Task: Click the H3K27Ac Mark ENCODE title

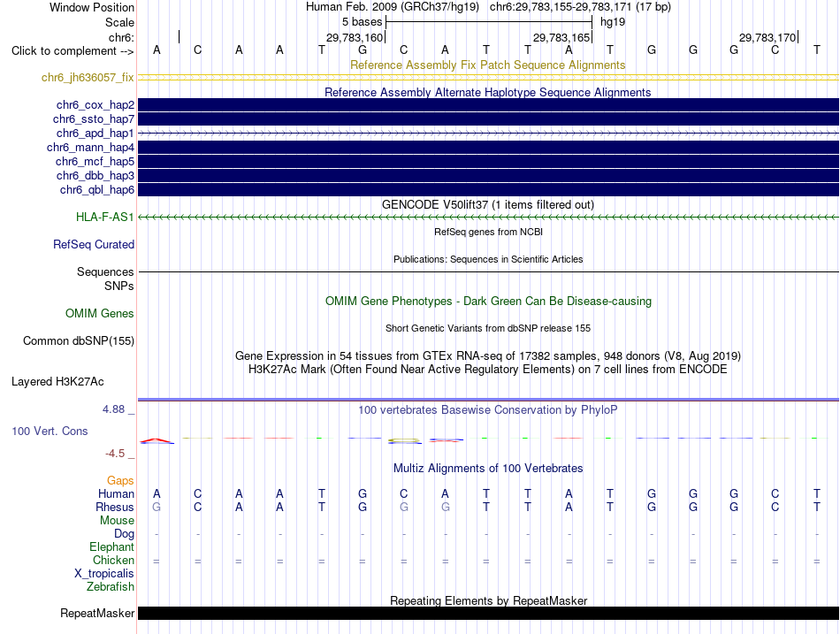Action: (488, 370)
